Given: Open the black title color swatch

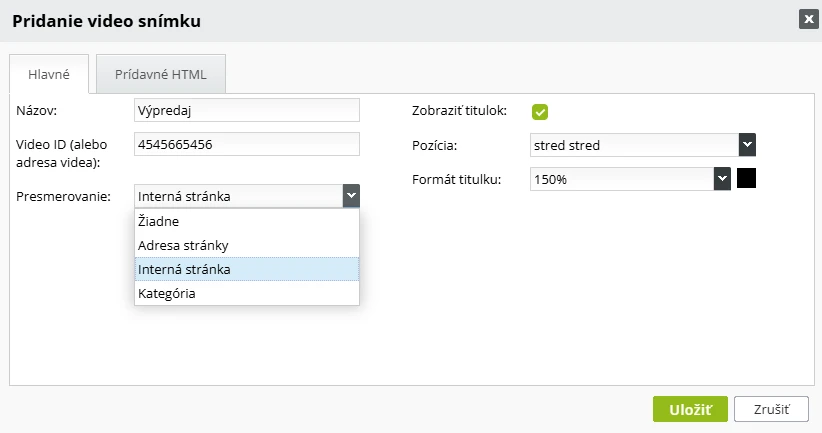Looking at the screenshot, I should 747,178.
